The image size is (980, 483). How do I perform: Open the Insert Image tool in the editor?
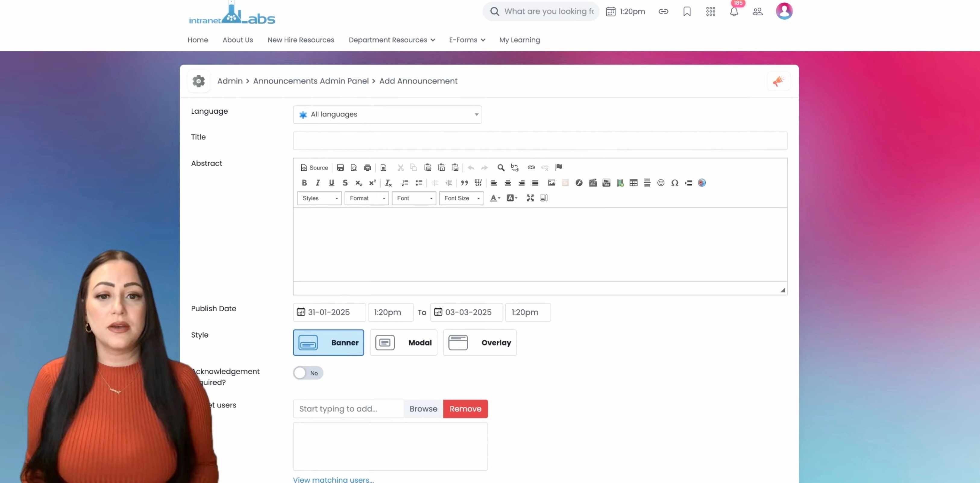[551, 183]
